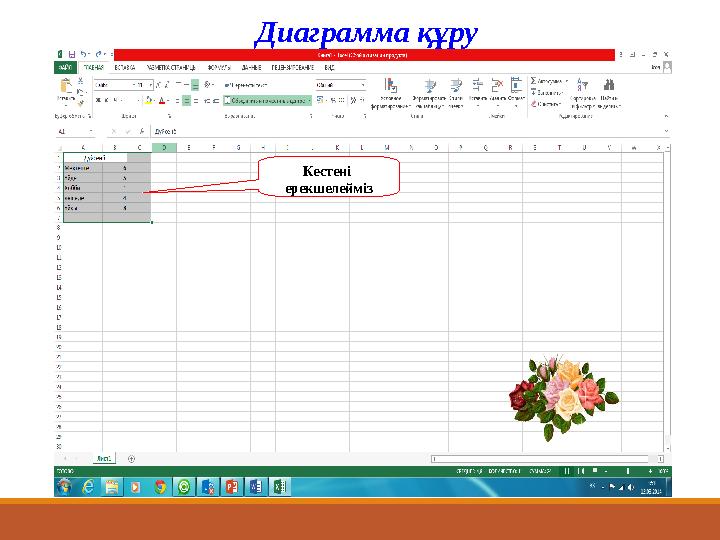Switch to the ВСТАВКА tab
Screen dimensions: 720x540
(x=124, y=68)
